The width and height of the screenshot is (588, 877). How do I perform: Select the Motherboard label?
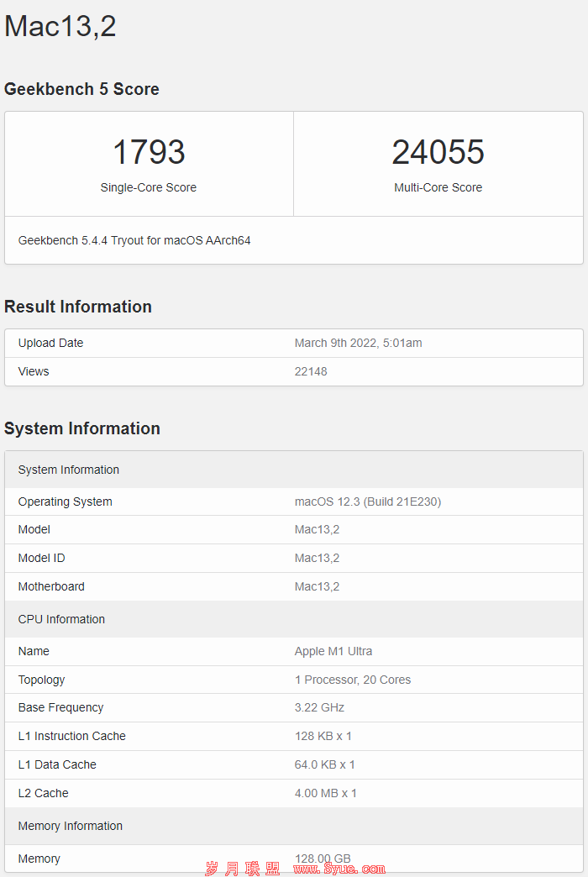(x=51, y=586)
